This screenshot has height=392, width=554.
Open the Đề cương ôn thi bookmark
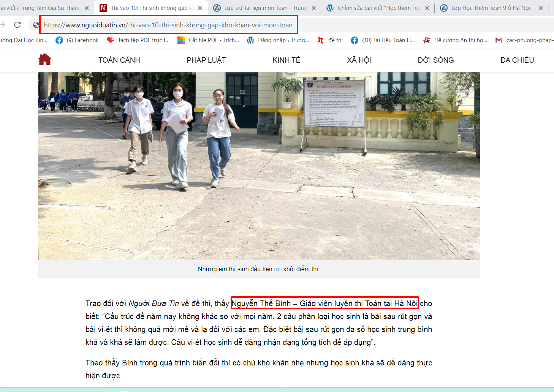point(455,40)
